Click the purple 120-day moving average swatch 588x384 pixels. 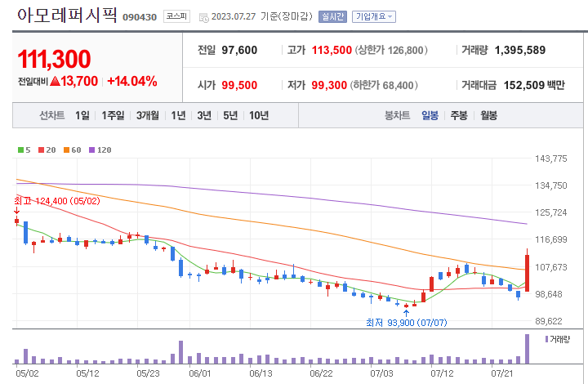click(91, 150)
